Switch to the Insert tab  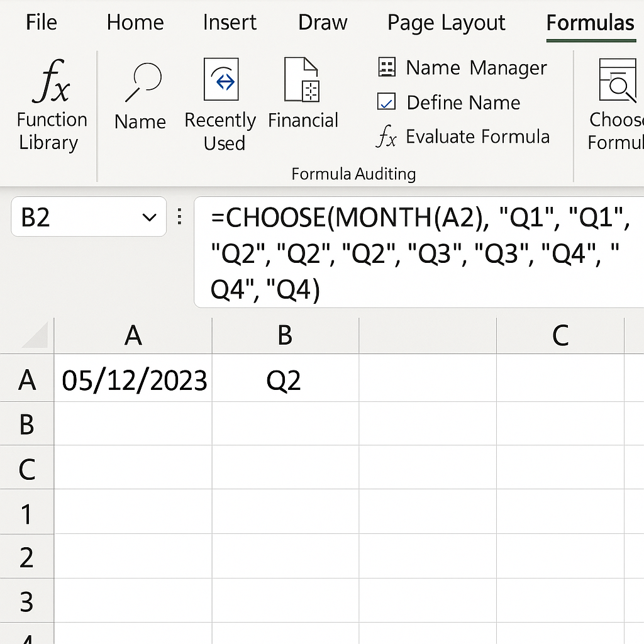click(x=230, y=23)
